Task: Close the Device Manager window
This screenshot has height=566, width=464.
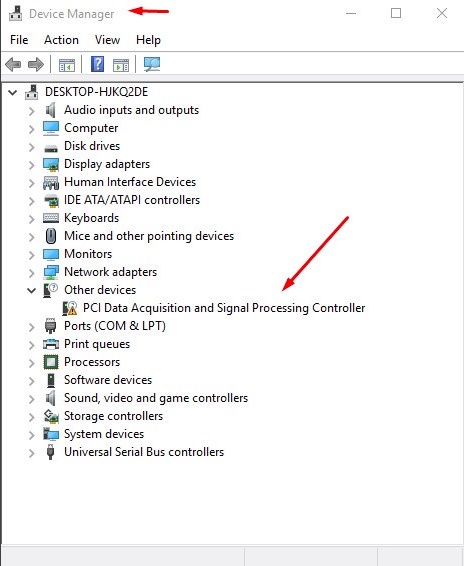Action: tap(442, 13)
